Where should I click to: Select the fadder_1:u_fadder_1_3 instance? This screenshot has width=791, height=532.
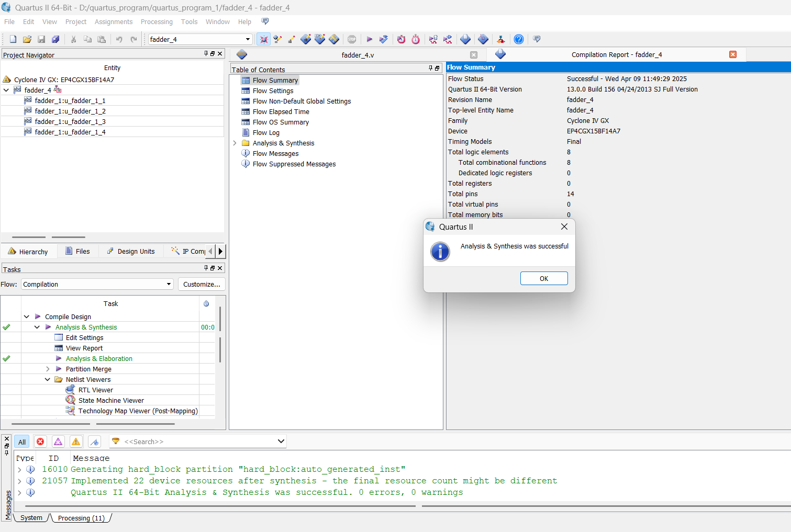point(70,121)
